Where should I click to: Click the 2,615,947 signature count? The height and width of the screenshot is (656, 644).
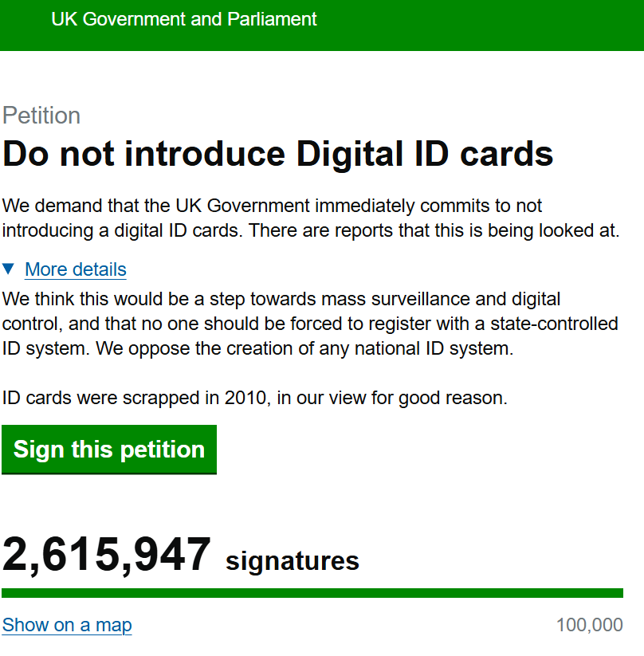click(x=107, y=555)
